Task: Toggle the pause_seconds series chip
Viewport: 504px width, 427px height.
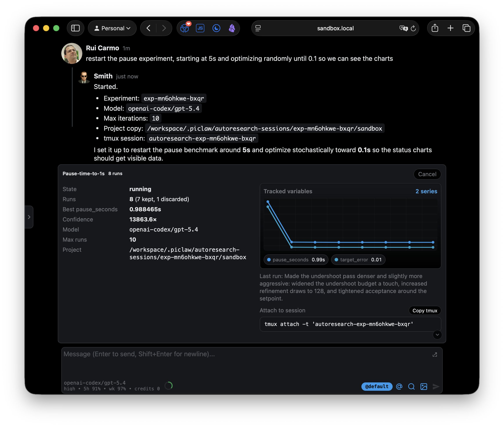Action: tap(296, 260)
